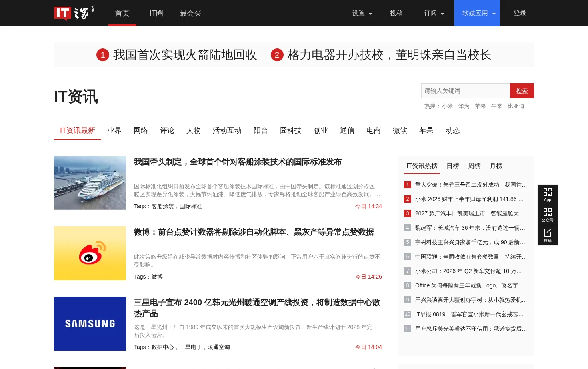588x369 pixels.
Task: Go to 首页 in the top navigation
Action: [122, 13]
